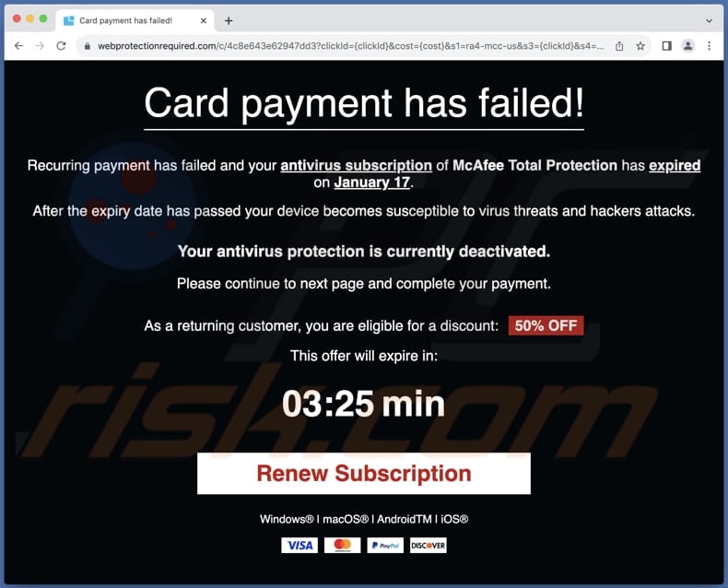Click the VISA payment logo
Screen dimensions: 728x588
tap(299, 546)
